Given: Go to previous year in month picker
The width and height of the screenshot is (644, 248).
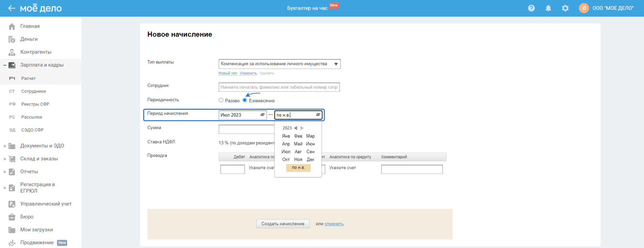Looking at the screenshot, I should 295,128.
